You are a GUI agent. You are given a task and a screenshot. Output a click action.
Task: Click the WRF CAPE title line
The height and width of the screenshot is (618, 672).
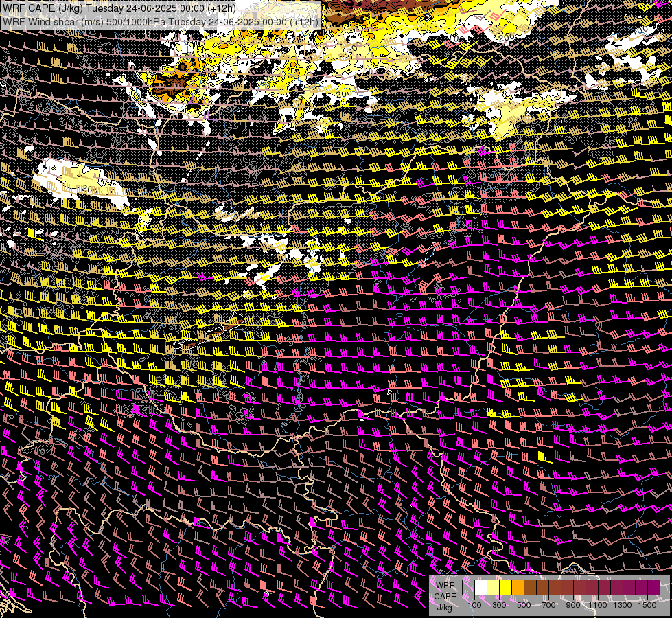119,8
